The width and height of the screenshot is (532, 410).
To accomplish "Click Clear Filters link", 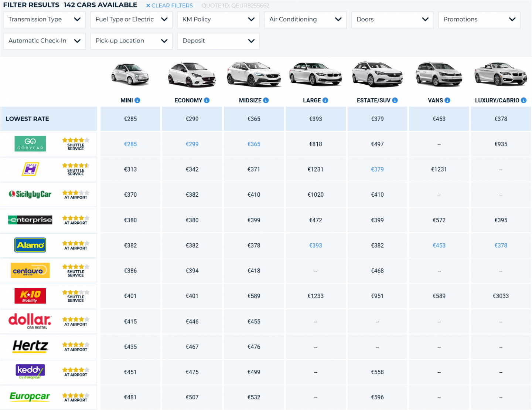I will click(170, 6).
